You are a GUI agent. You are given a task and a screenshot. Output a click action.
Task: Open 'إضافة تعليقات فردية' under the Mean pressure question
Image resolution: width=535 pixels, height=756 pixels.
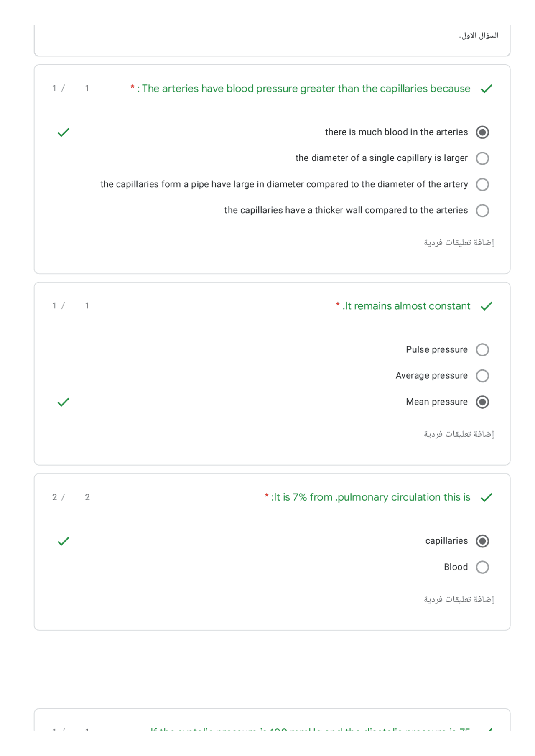(x=459, y=435)
